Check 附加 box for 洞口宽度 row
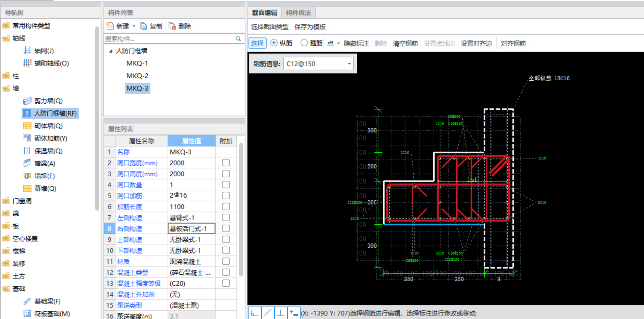This screenshot has width=644, height=319. [x=226, y=163]
